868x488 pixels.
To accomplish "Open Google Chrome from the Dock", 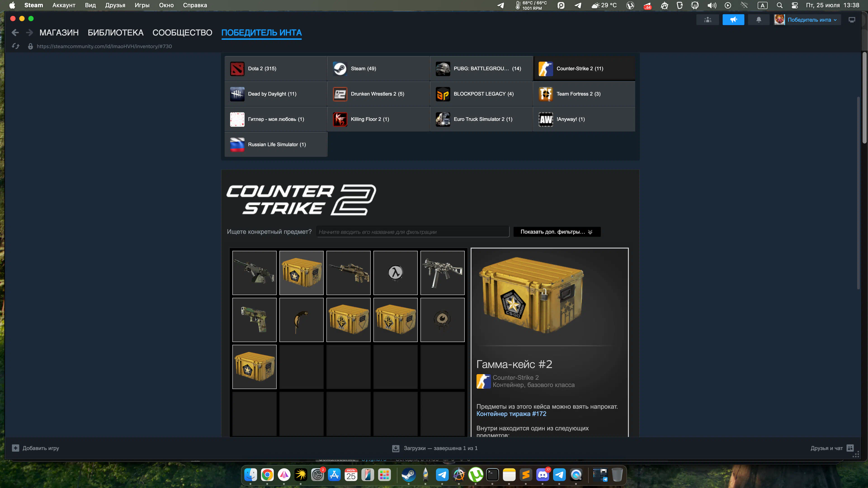I will (x=267, y=475).
